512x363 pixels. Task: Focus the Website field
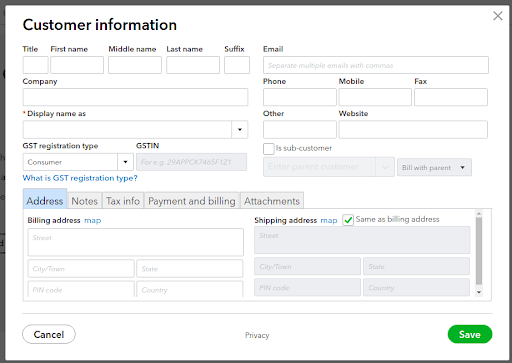[x=413, y=129]
